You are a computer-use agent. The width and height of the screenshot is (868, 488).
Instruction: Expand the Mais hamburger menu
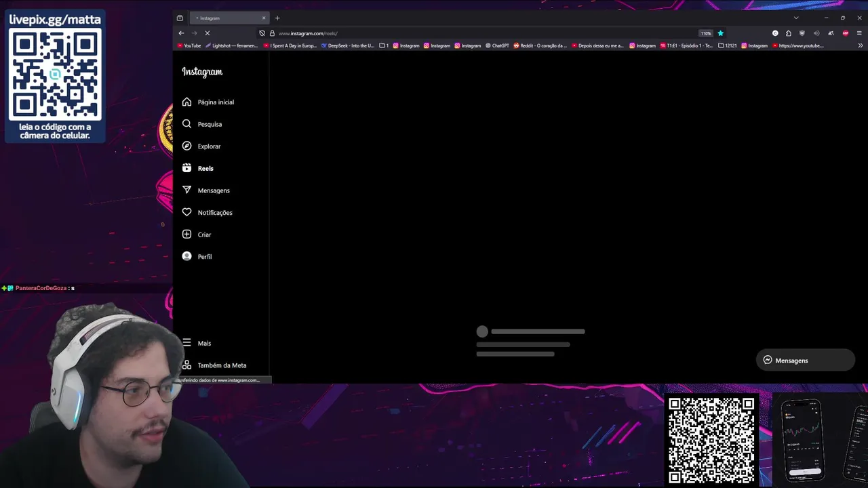coord(197,343)
